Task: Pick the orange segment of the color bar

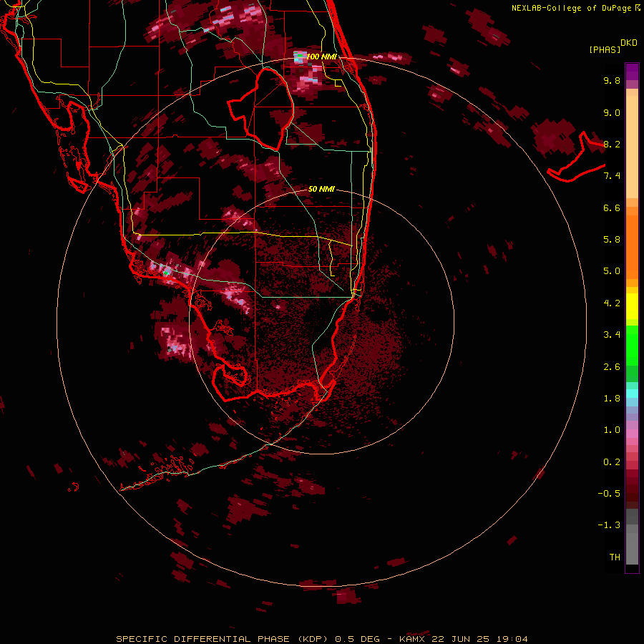Action: 632,246
